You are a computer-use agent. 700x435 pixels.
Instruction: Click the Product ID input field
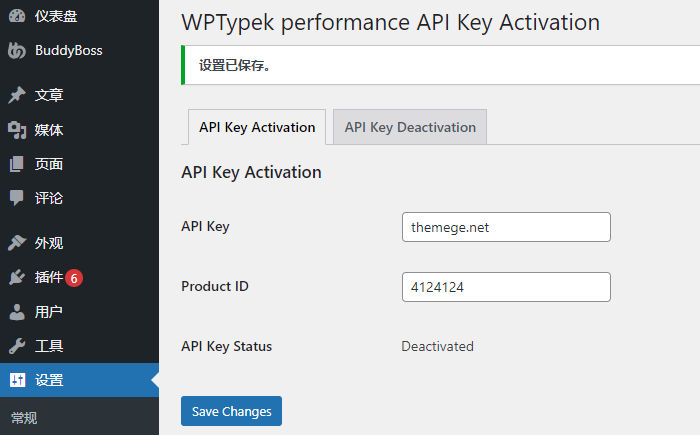506,287
